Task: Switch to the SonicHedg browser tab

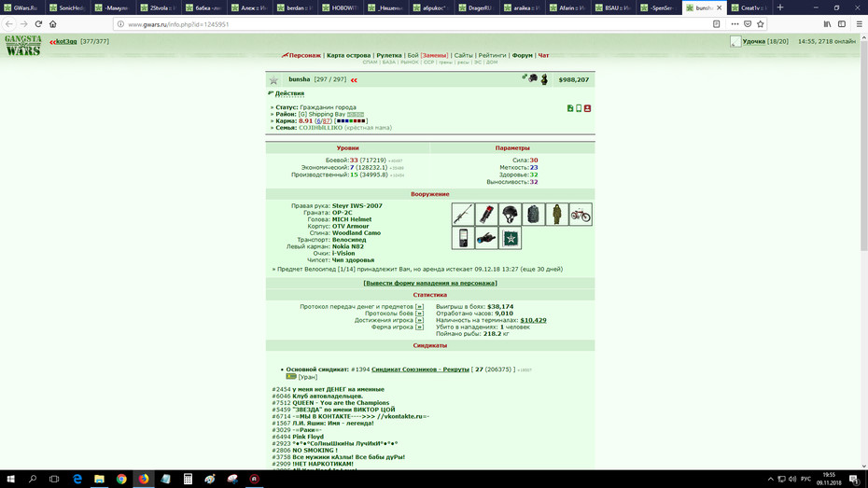Action: 67,7
